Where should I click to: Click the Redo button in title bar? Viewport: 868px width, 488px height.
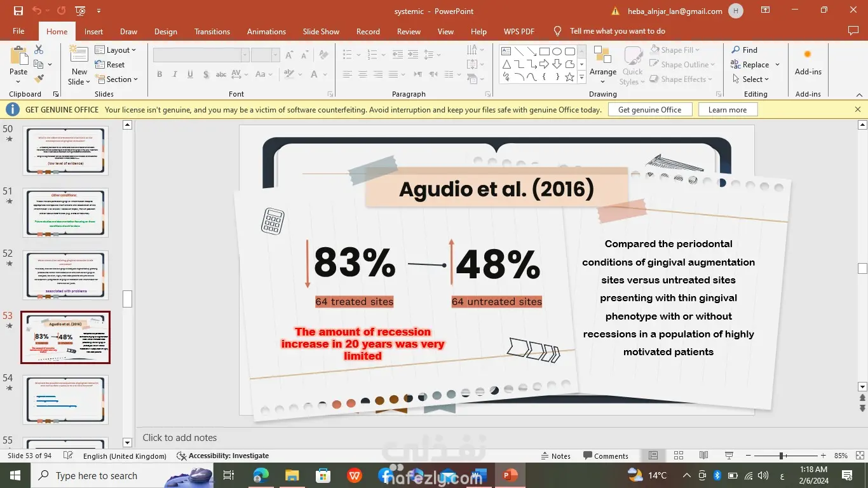tap(61, 11)
